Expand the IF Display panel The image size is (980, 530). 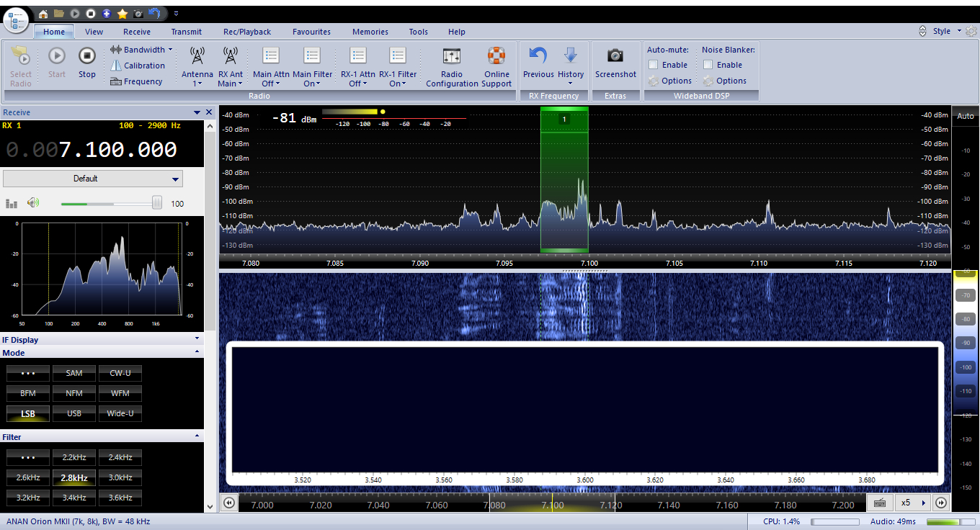point(101,339)
